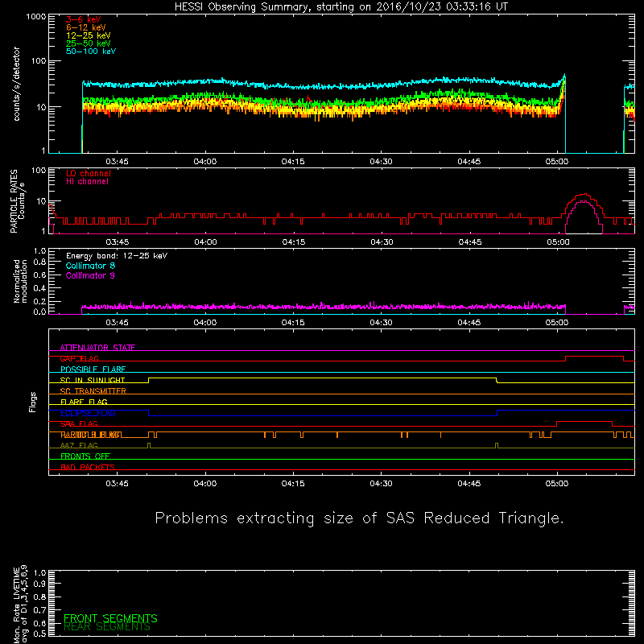Select the HI channel legend entry

pyautogui.click(x=87, y=182)
